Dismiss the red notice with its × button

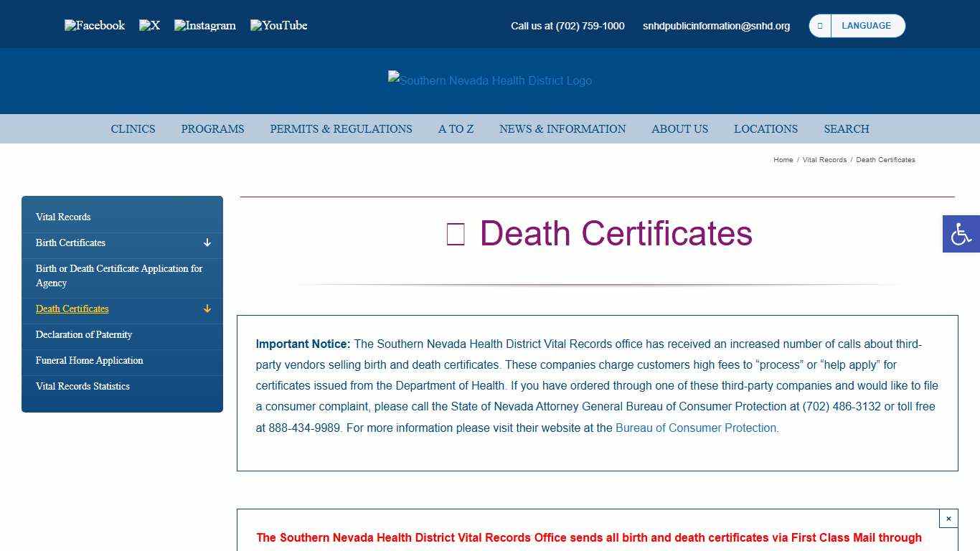coord(948,517)
